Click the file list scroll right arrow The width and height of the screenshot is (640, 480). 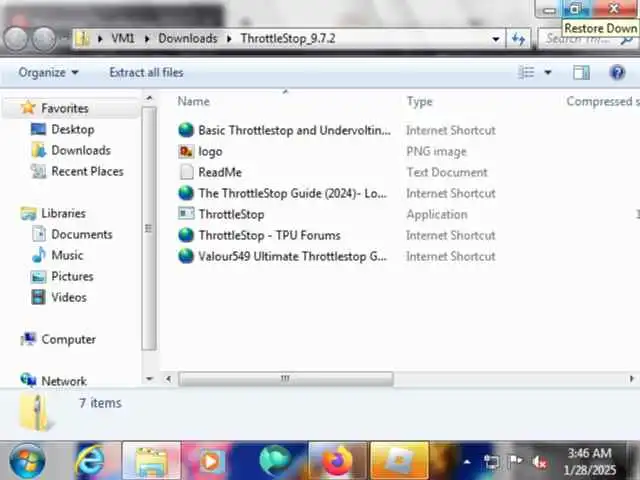(x=632, y=379)
